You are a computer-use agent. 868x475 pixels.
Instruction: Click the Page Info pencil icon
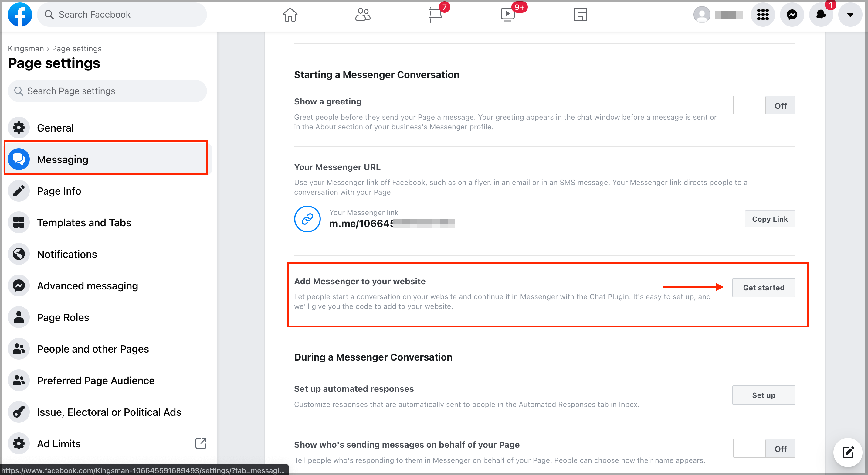pos(19,191)
